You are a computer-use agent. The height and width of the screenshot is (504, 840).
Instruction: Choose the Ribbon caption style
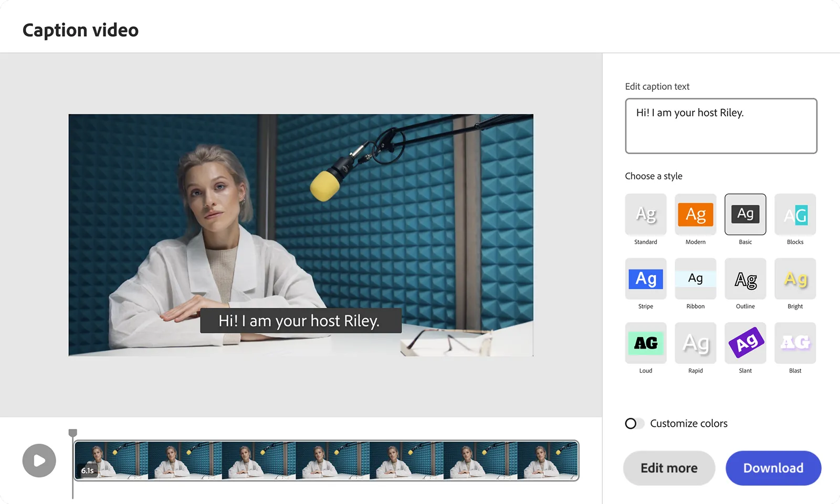695,279
